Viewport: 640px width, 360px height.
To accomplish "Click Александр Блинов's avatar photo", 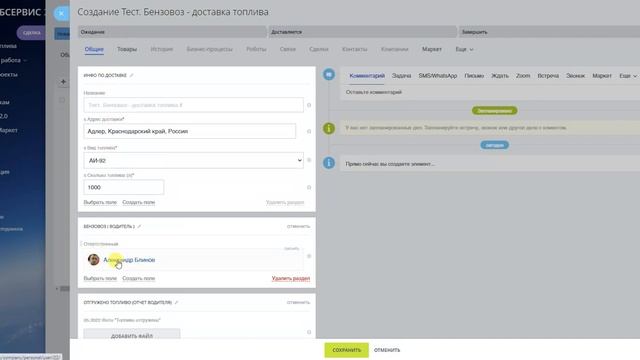I will (93, 260).
